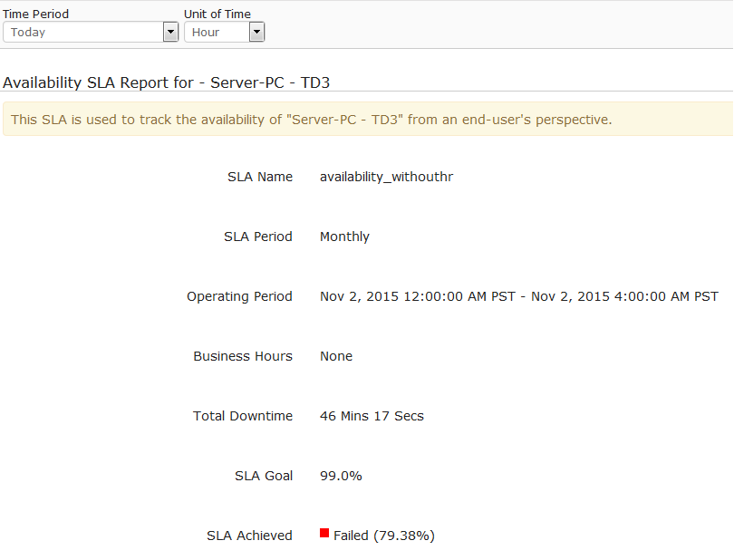
Task: Click the SLA Achieved row label
Action: pos(249,536)
